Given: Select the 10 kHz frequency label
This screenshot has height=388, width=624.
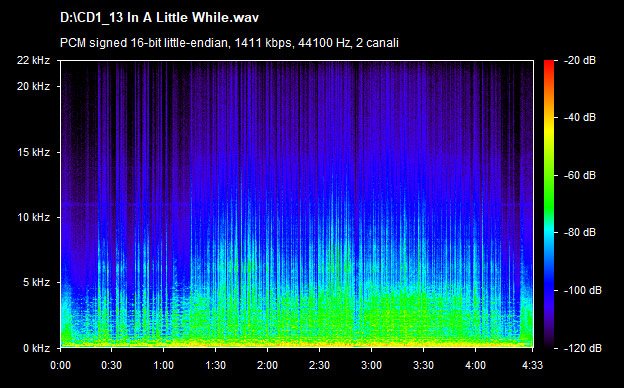Looking at the screenshot, I should point(33,217).
